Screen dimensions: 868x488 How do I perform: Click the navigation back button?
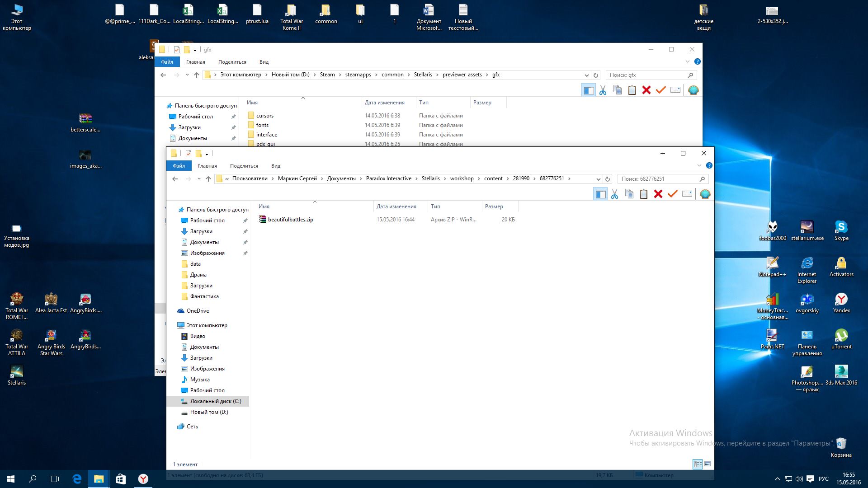click(x=175, y=178)
